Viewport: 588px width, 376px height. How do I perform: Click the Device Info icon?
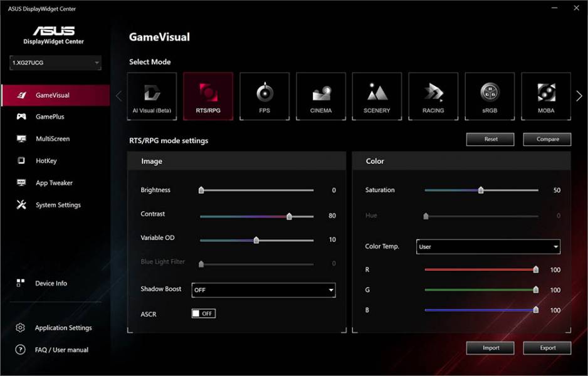[21, 283]
